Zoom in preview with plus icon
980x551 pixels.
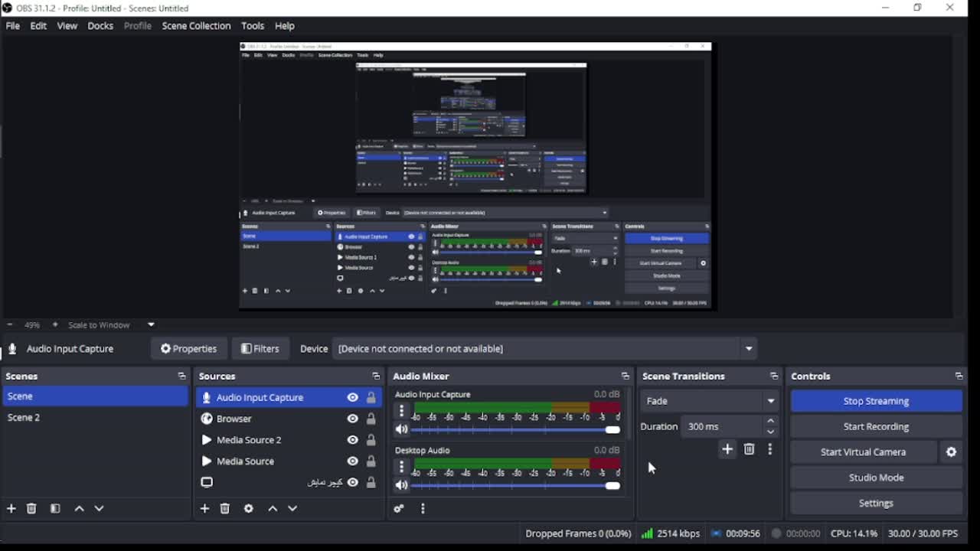click(54, 324)
